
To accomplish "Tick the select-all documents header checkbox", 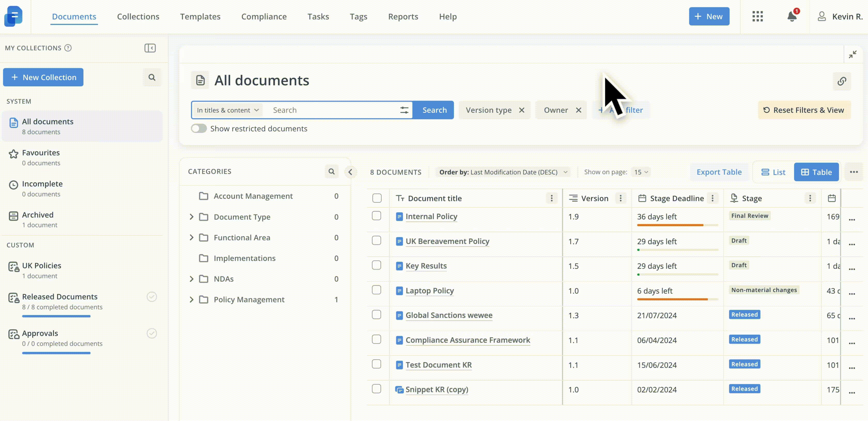I will coord(377,198).
